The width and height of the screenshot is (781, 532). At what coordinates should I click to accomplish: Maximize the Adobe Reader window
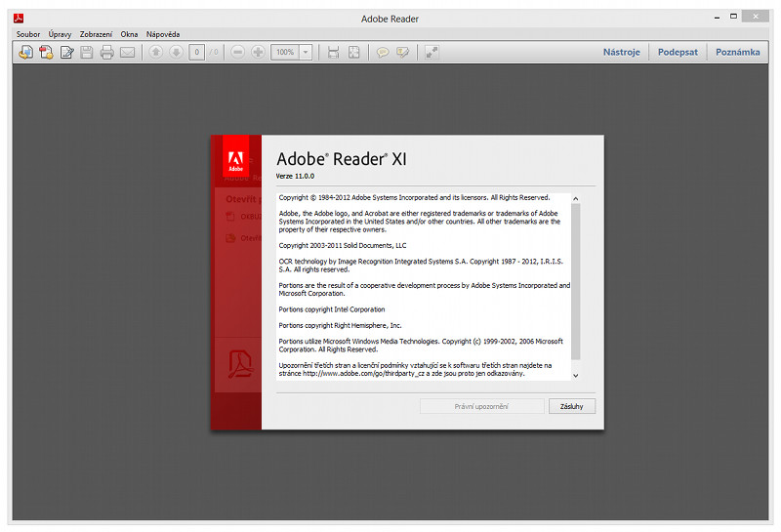coord(733,17)
